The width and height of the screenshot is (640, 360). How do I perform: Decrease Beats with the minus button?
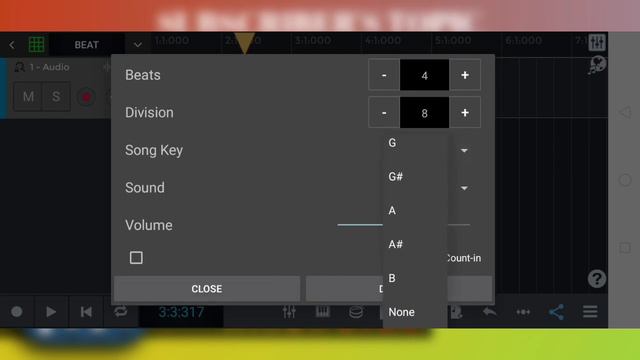click(x=384, y=75)
